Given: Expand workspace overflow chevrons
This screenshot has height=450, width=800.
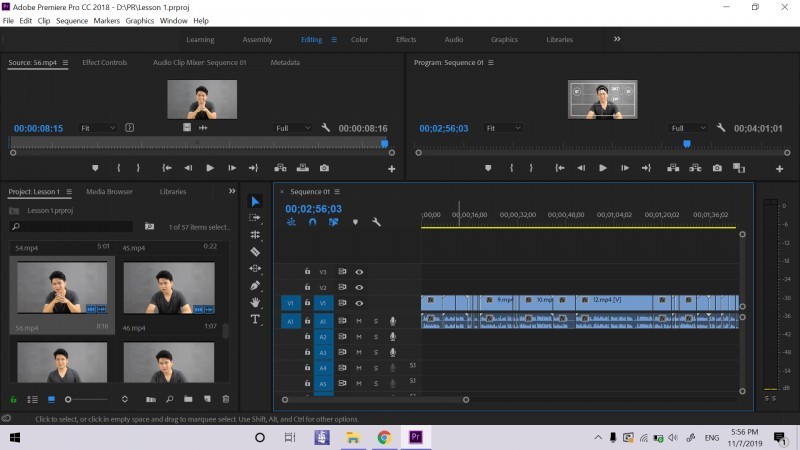Looking at the screenshot, I should click(617, 39).
